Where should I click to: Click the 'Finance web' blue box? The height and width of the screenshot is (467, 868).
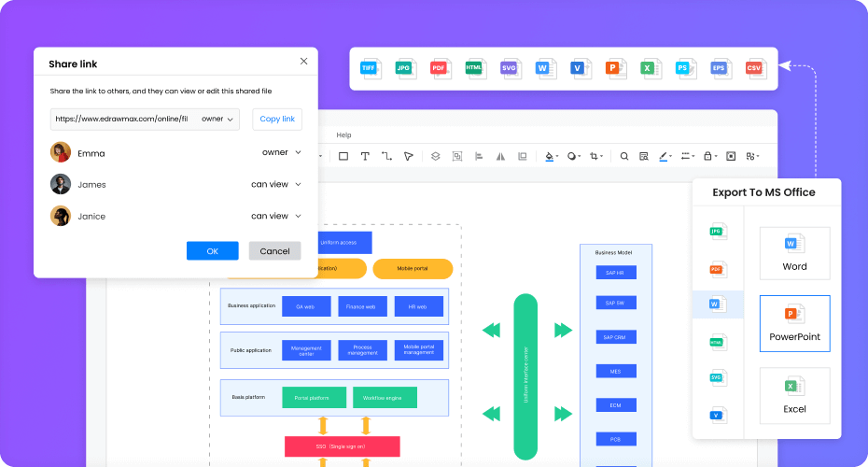[x=362, y=306]
